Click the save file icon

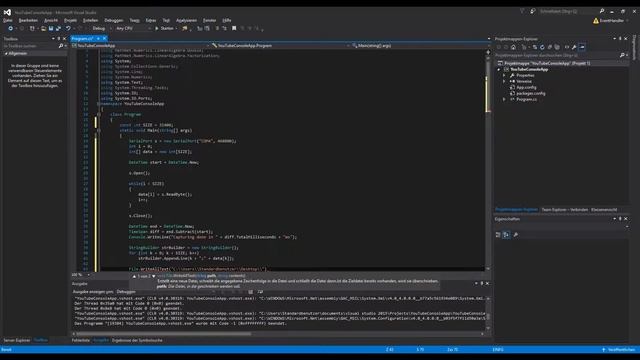51,28
